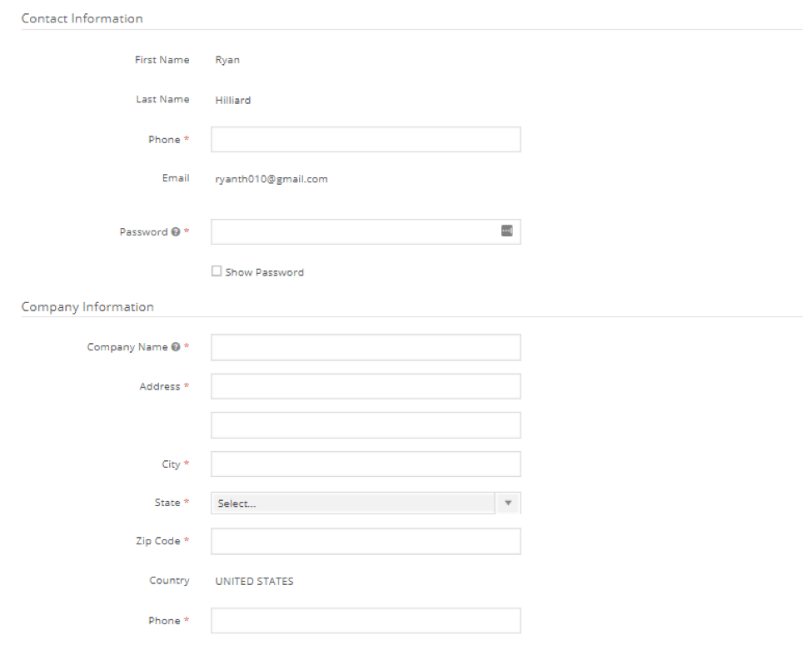Click the first Address line field
This screenshot has width=812, height=645.
coord(366,386)
